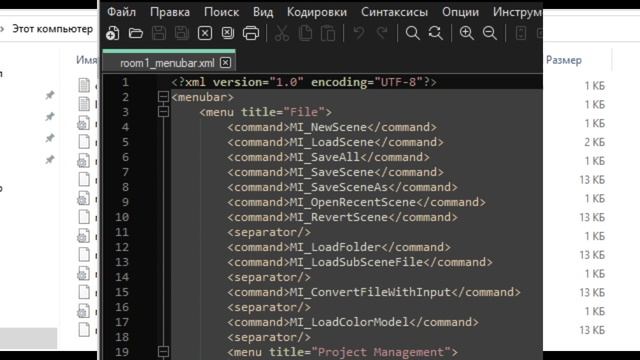Click the Redo arrow icon

[x=382, y=33]
